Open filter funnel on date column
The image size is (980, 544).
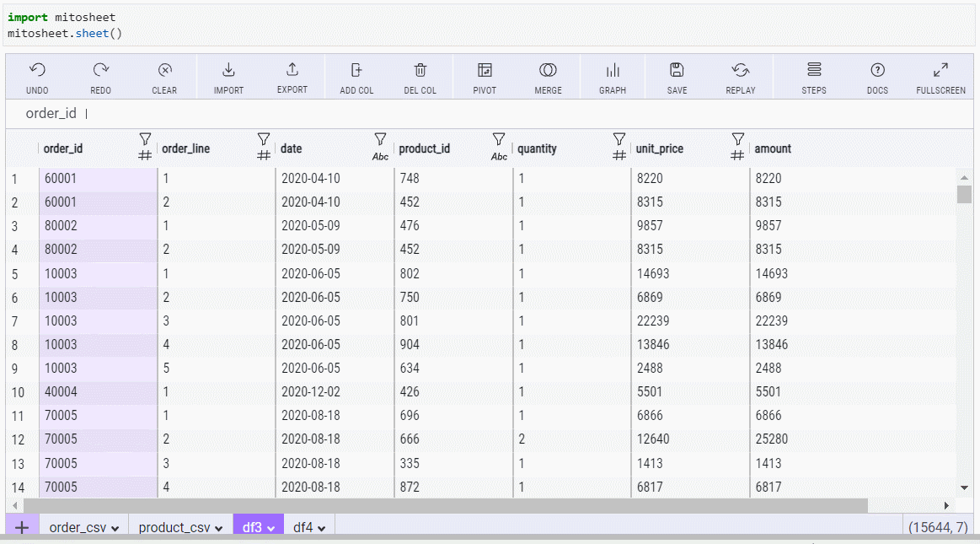coord(380,138)
